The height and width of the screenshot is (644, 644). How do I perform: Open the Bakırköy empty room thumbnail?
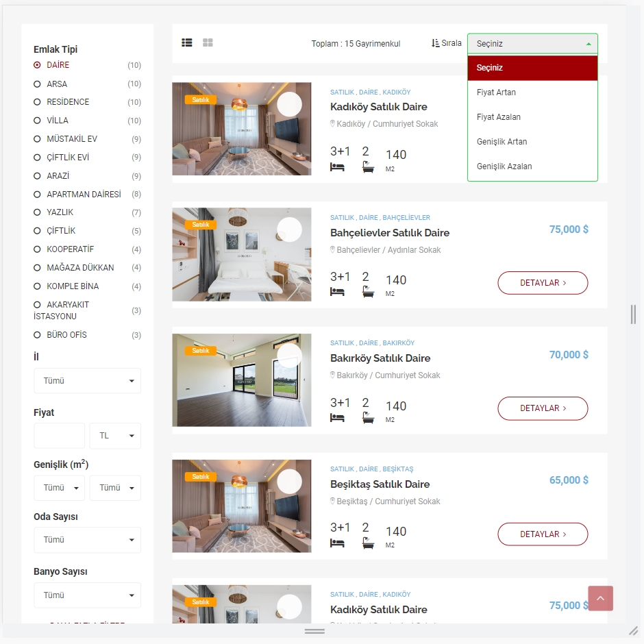241,380
